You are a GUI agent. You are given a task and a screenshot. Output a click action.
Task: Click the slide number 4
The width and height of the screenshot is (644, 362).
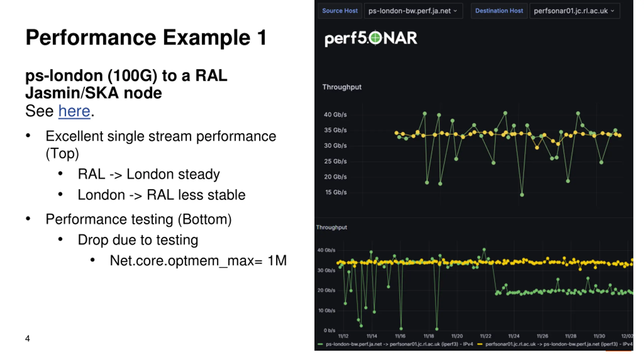(x=27, y=338)
